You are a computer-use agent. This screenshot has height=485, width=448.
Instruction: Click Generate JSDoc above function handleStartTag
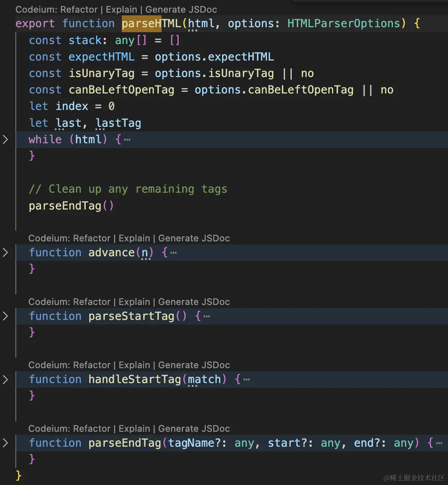[x=194, y=365]
